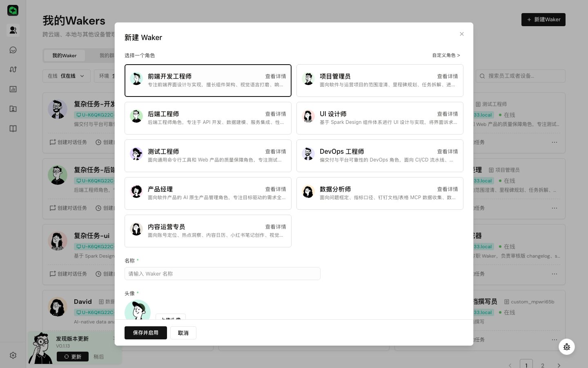Click 测试工程师 avatar icon

coord(136,154)
